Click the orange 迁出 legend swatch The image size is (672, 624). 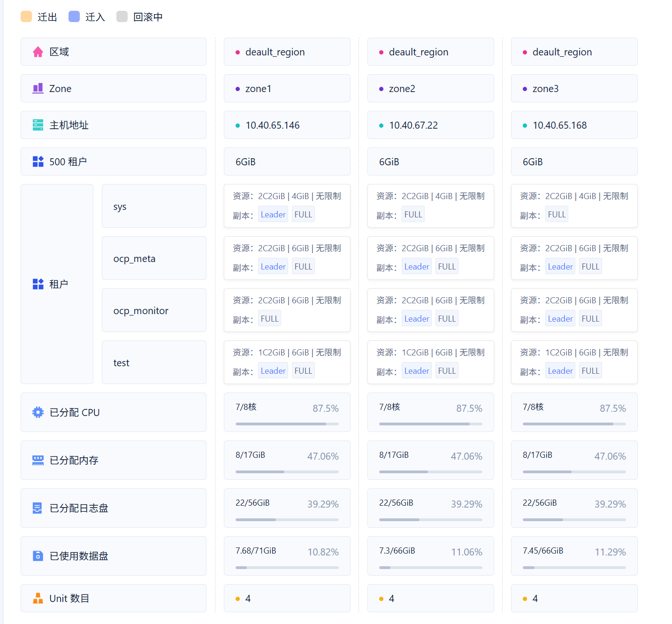(26, 17)
